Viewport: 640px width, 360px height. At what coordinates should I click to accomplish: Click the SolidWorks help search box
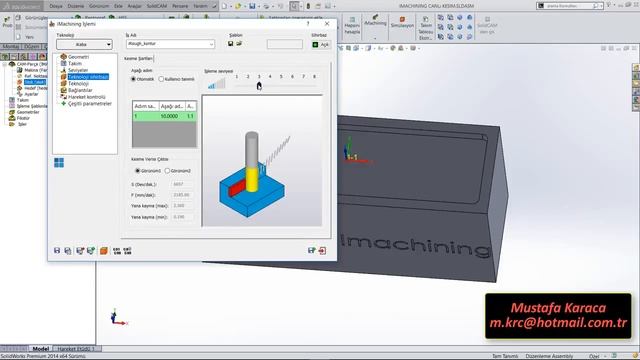tap(569, 6)
